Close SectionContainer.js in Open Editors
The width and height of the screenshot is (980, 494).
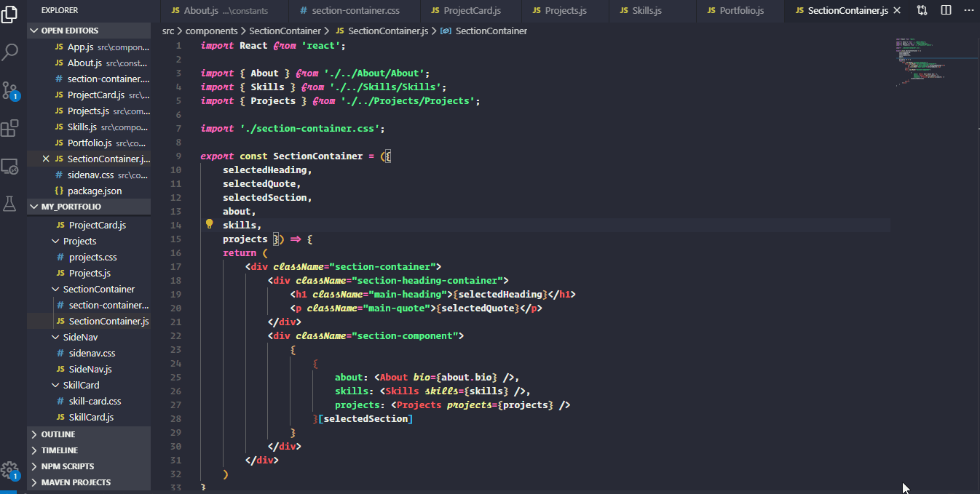pyautogui.click(x=46, y=159)
